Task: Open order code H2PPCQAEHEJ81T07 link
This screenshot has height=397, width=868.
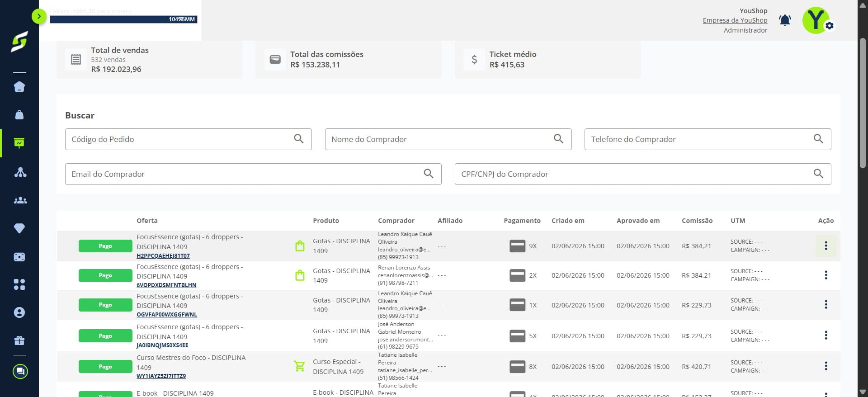Action: click(x=163, y=256)
